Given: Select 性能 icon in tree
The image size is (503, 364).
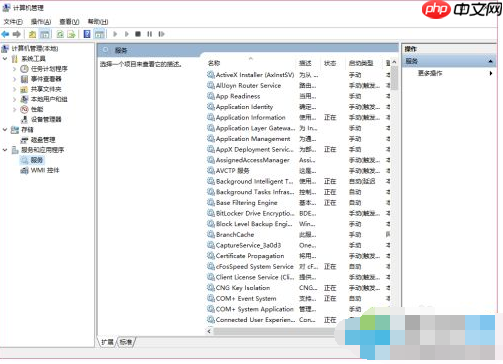Looking at the screenshot, I should pos(24,109).
